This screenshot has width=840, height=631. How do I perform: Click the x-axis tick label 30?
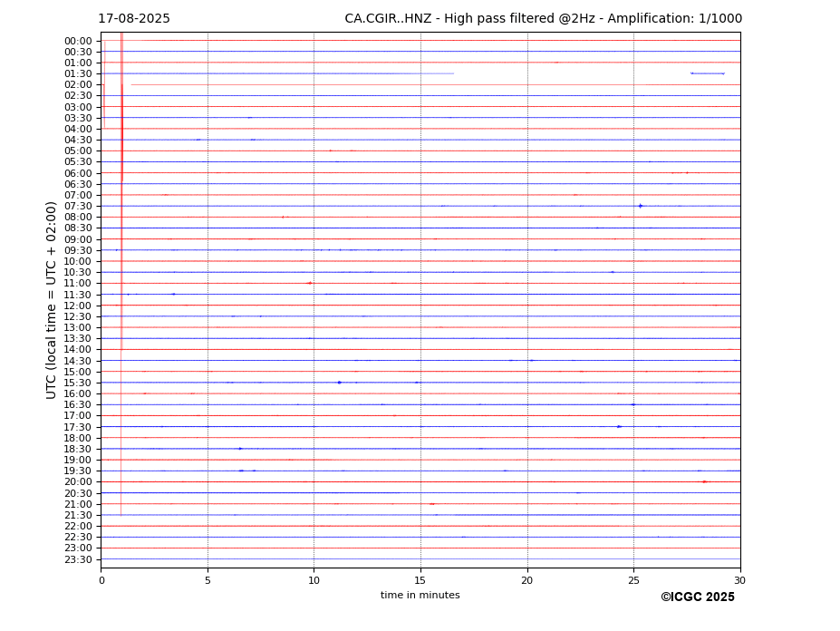tap(739, 580)
